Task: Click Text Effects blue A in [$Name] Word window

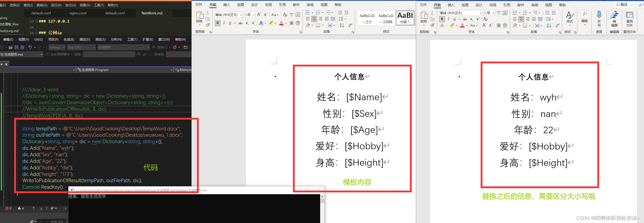Action: 261,23
